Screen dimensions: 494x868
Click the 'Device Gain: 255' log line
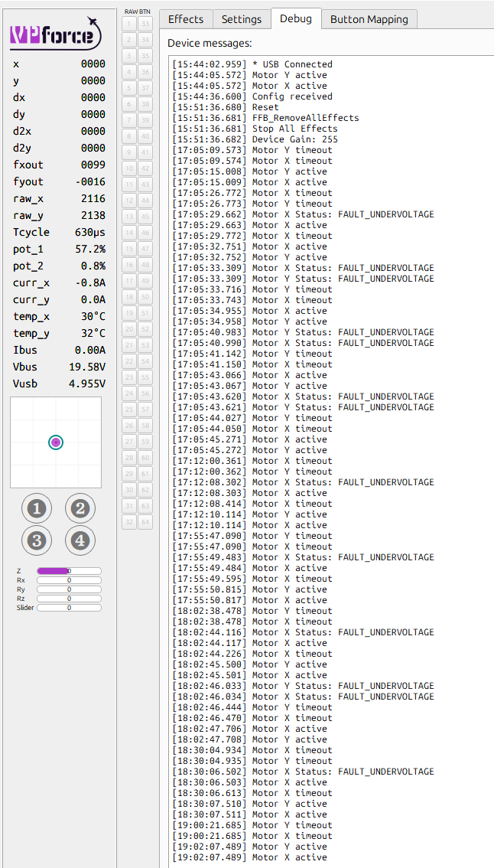[255, 139]
